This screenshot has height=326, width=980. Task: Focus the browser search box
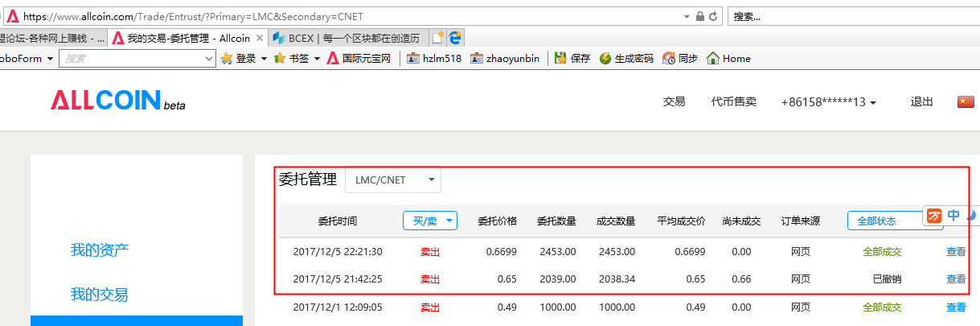(852, 16)
